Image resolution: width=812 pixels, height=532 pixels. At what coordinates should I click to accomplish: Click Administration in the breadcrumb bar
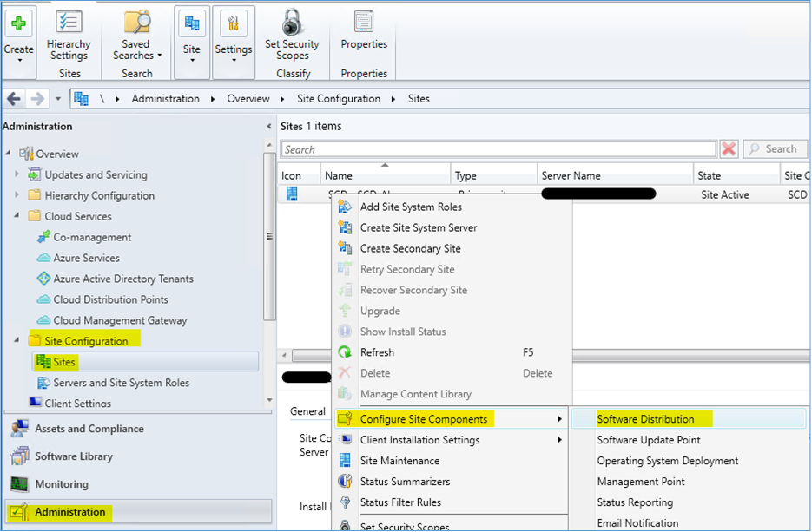[165, 98]
